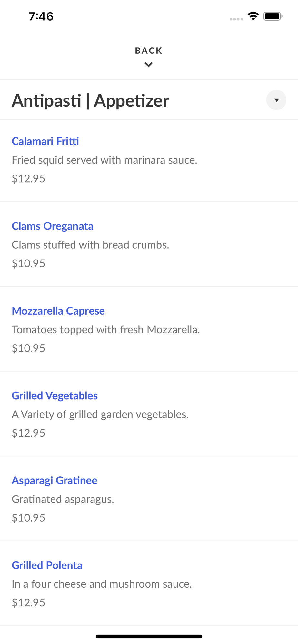Click the down chevron under BACK
The width and height of the screenshot is (298, 644).
tap(149, 65)
